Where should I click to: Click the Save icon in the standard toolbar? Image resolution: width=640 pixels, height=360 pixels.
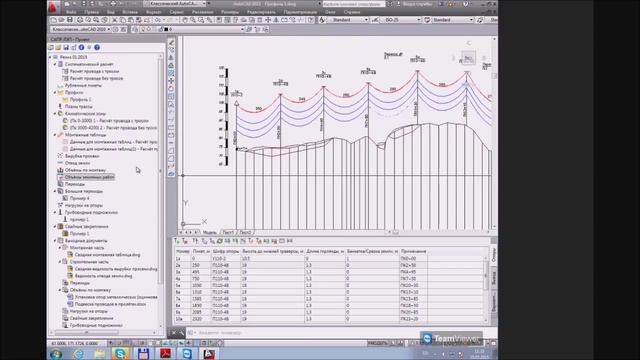pos(69,20)
